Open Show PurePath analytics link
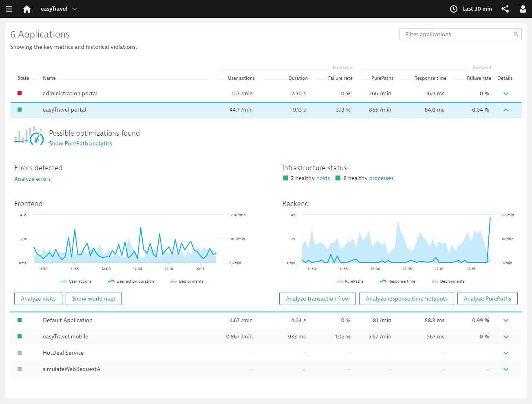This screenshot has height=404, width=532. point(80,143)
